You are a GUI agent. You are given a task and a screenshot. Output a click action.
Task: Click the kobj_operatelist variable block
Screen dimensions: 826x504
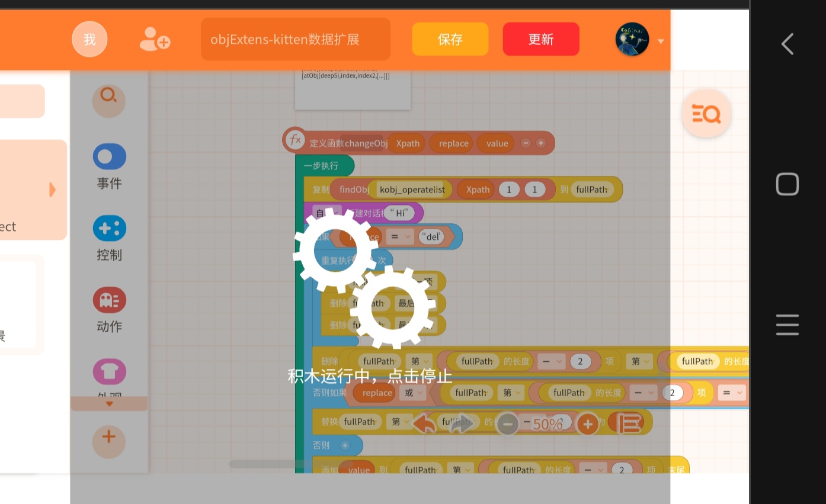click(x=412, y=190)
